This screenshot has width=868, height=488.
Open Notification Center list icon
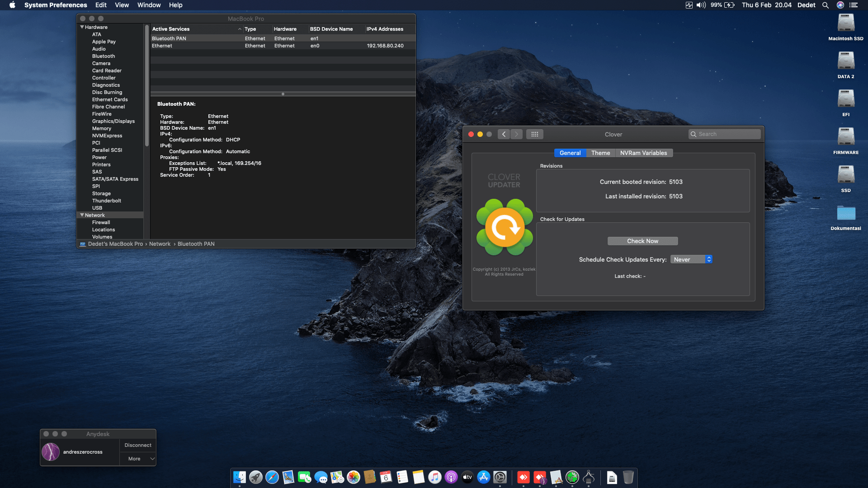point(854,5)
